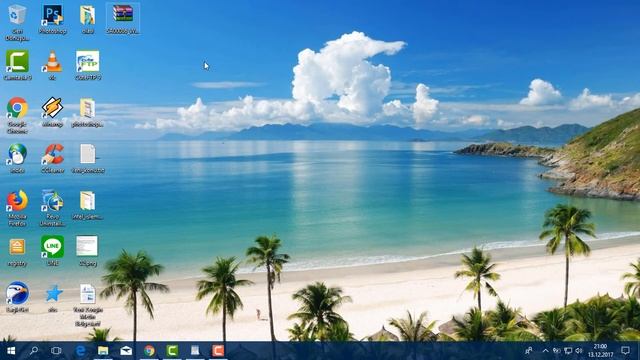Select the orange registry file icon

(x=17, y=253)
